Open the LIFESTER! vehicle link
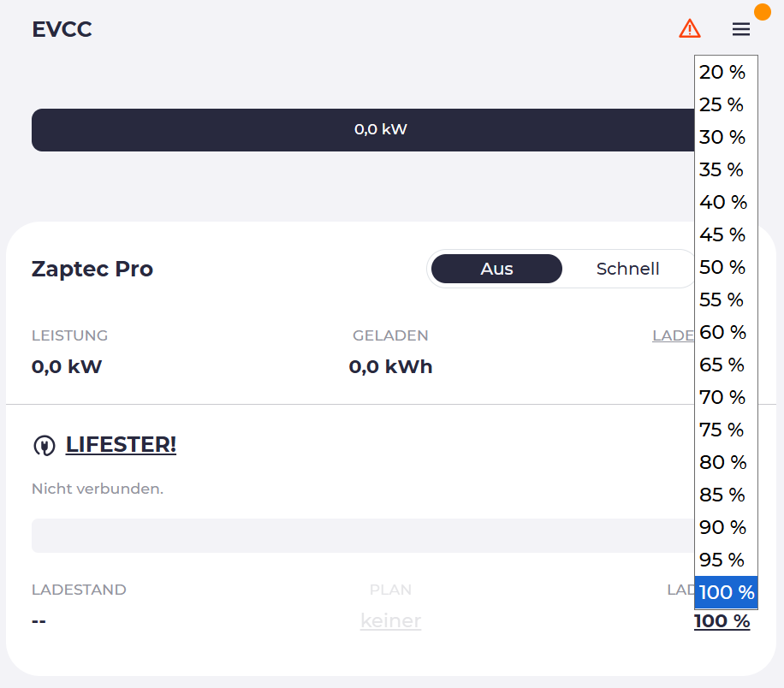 coord(121,445)
